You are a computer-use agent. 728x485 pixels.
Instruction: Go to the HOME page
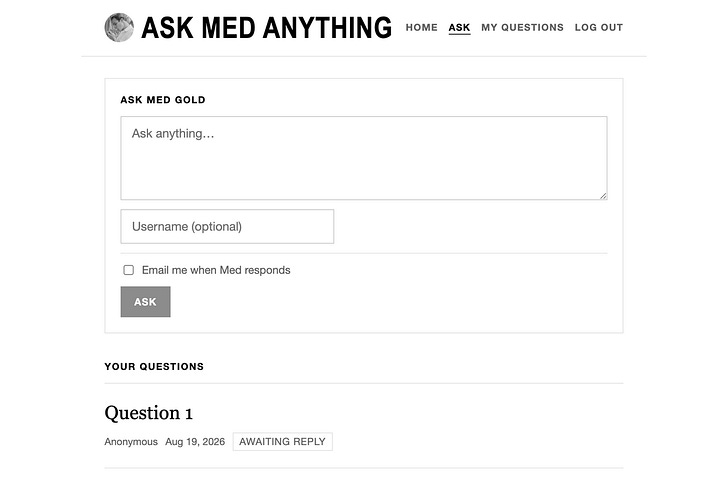pyautogui.click(x=422, y=27)
